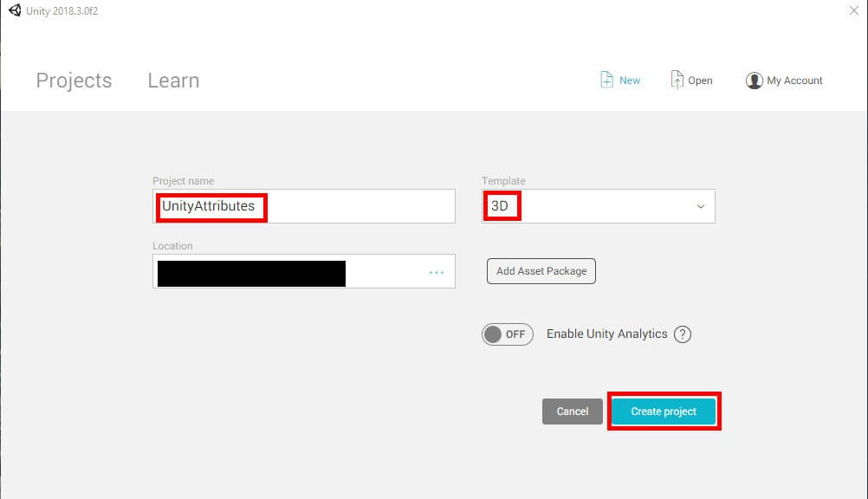Click the New project document icon
Viewport: 868px width, 499px height.
coord(606,80)
